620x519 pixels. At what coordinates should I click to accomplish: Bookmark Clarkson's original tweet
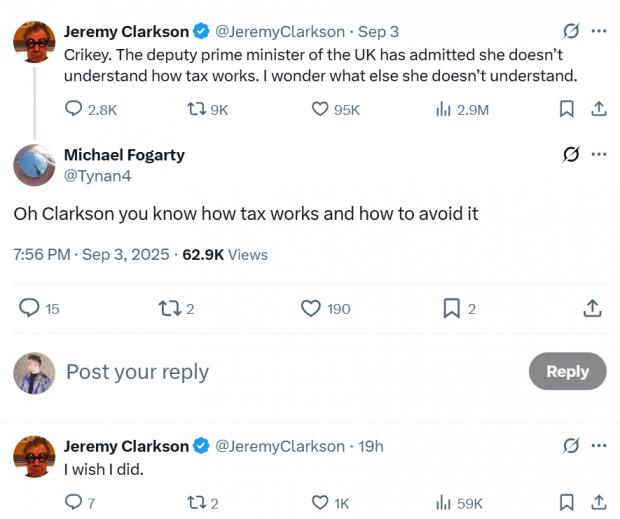click(x=566, y=109)
